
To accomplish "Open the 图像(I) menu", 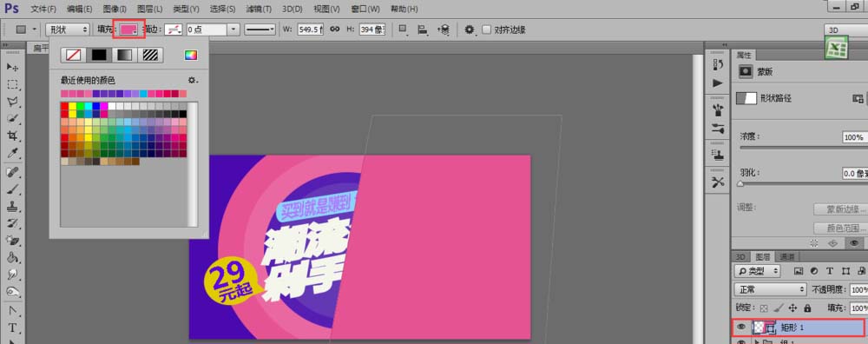I will [115, 10].
